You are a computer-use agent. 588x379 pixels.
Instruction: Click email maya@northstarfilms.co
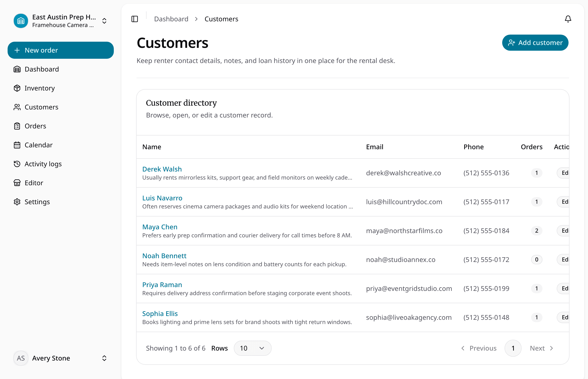(404, 231)
